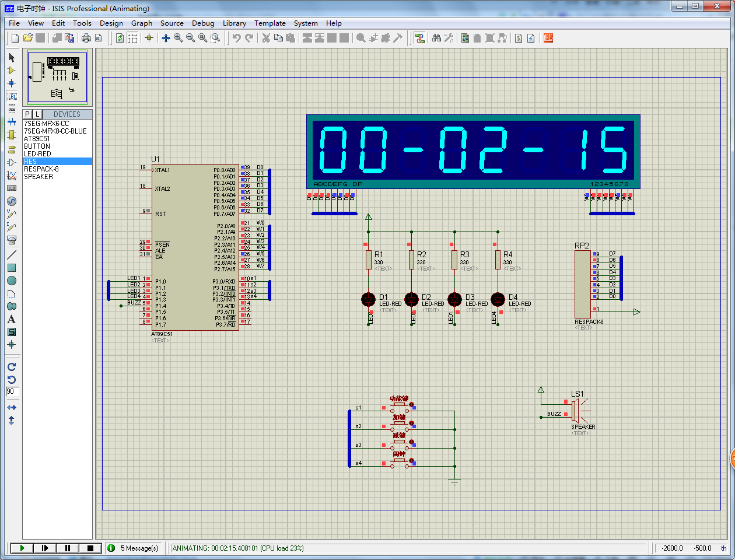Click P to pick devices
Screen dimensions: 735x560
click(x=27, y=114)
